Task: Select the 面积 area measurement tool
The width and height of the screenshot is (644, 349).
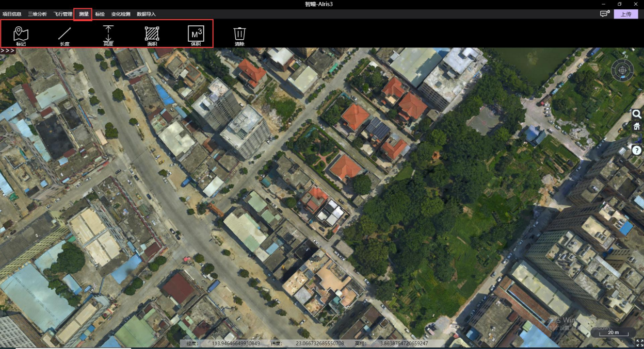Action: 152,35
